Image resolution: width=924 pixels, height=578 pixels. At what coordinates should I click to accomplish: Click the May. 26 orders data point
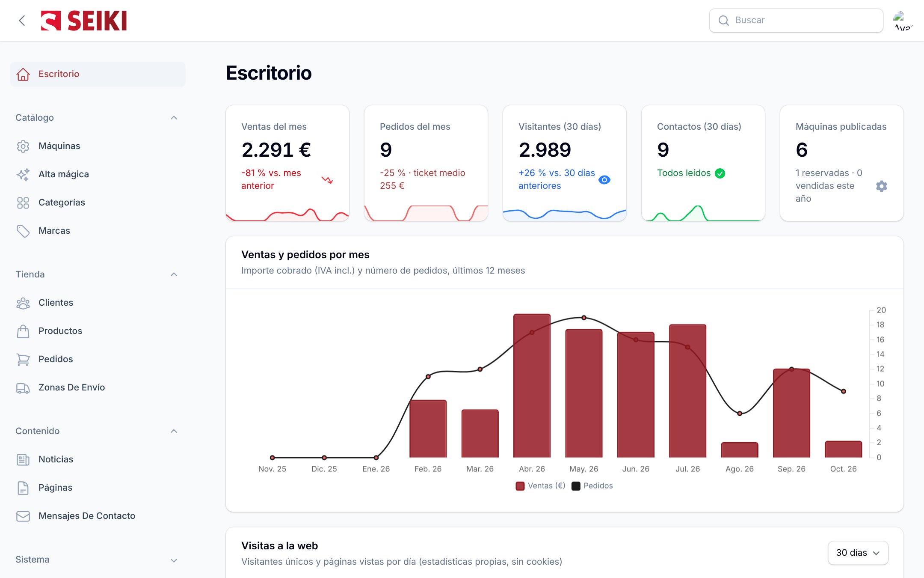point(584,318)
